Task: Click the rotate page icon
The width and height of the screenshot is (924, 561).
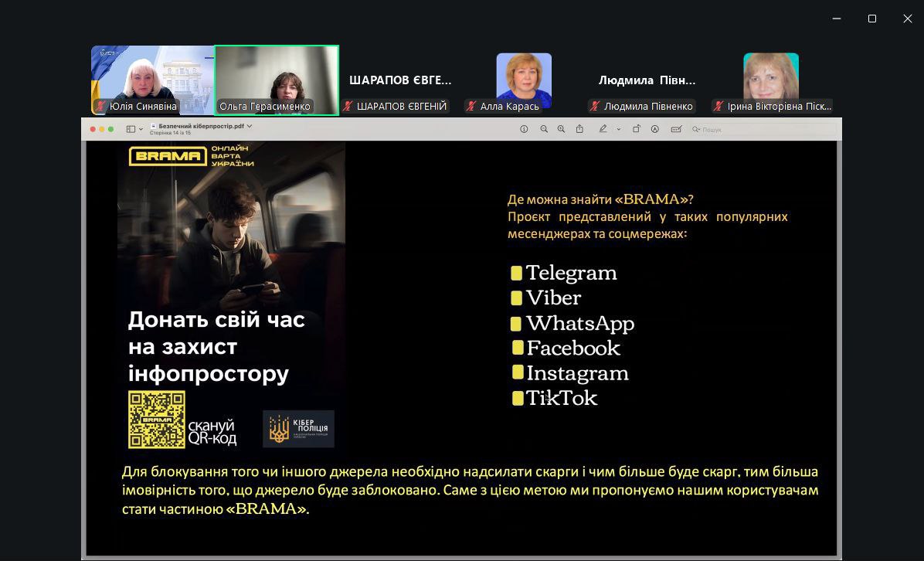Action: pyautogui.click(x=636, y=129)
